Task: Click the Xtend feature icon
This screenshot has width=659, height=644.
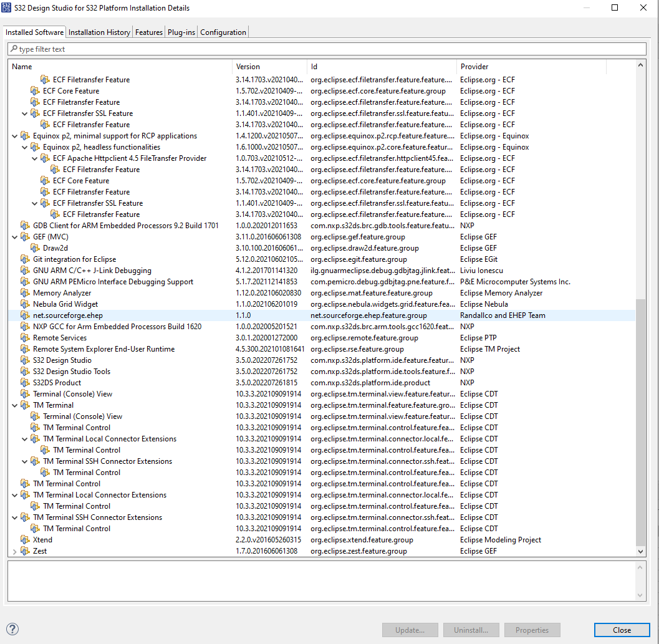Action: tap(24, 539)
